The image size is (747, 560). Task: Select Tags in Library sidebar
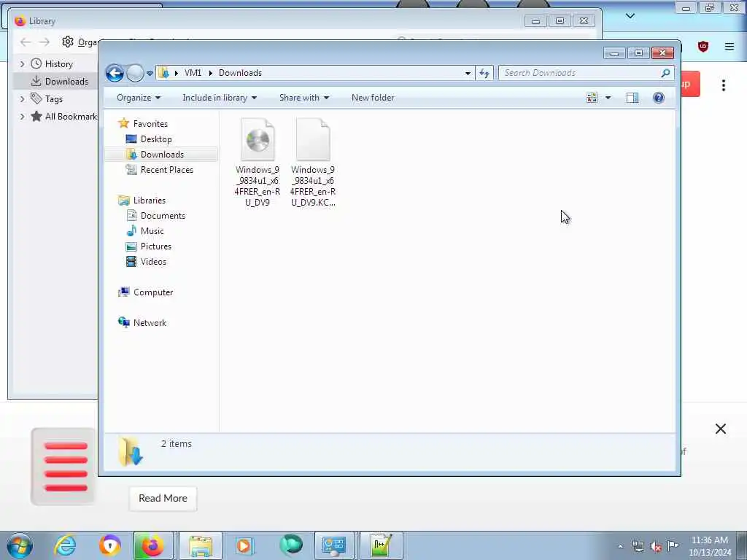tap(53, 99)
